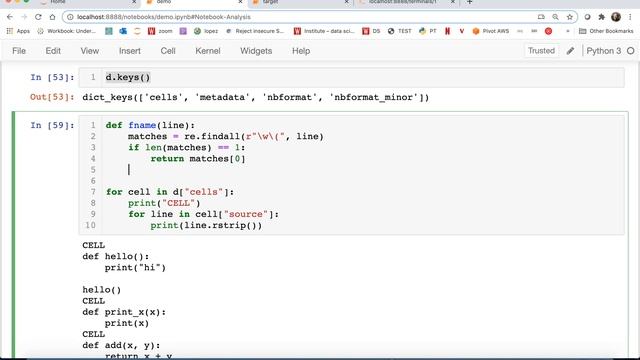Switch to the Home browser tab
640x360 pixels.
click(x=88, y=2)
